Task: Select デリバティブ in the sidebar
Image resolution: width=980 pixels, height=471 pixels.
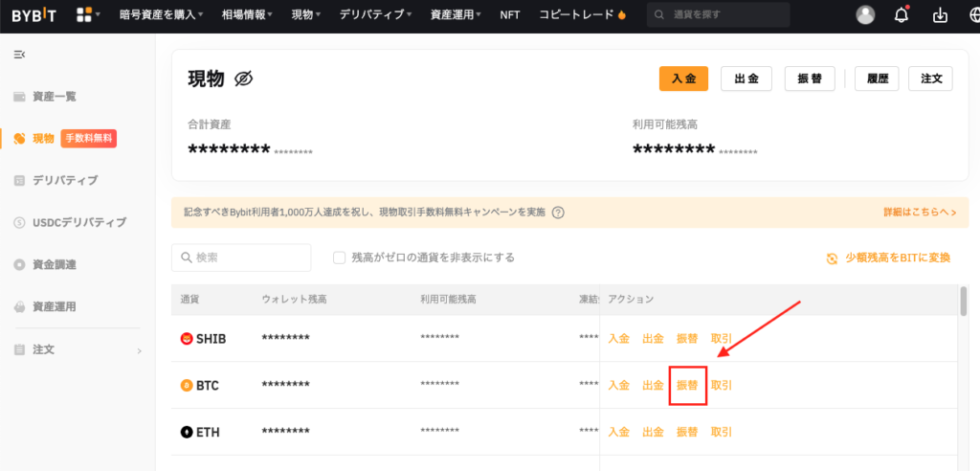Action: click(x=65, y=180)
